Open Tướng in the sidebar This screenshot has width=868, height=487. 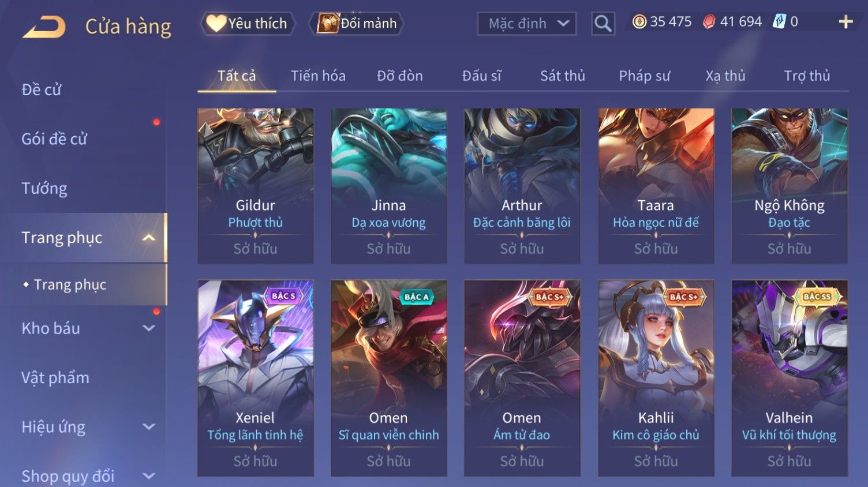[44, 188]
